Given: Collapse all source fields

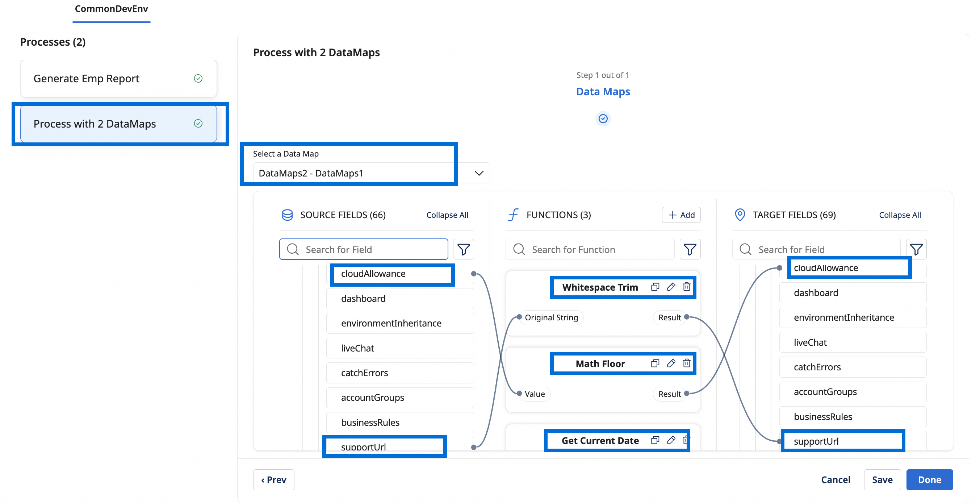Looking at the screenshot, I should (447, 215).
